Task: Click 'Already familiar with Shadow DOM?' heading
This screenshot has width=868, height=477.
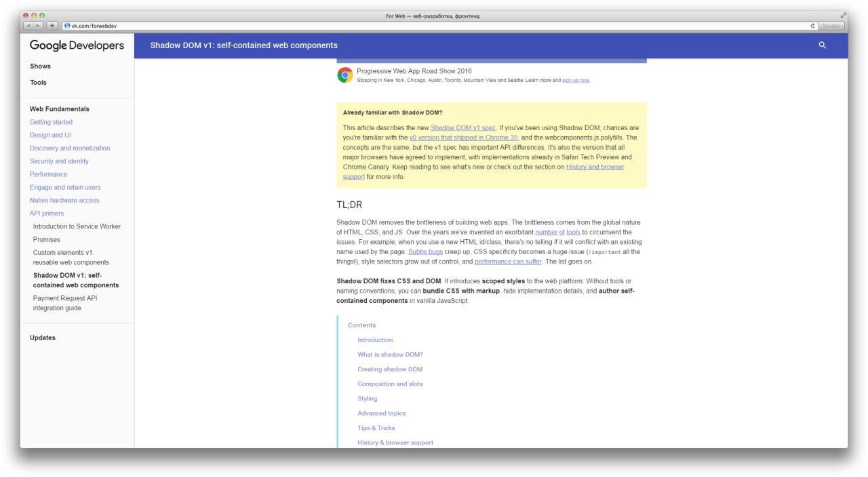Action: (393, 112)
